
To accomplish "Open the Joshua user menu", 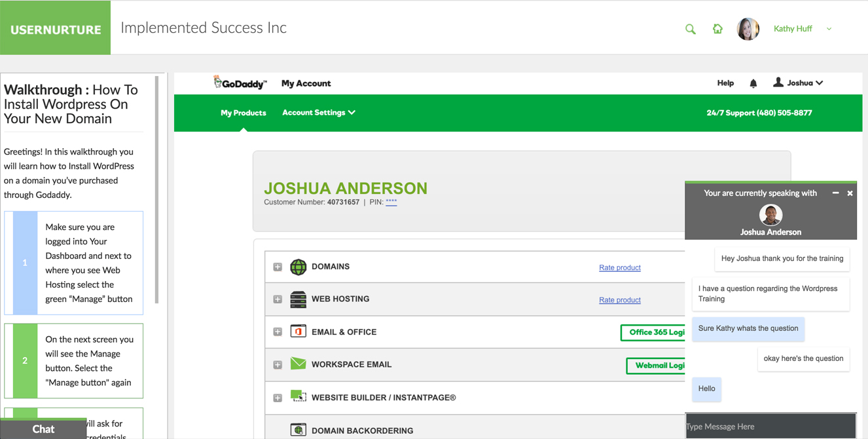I will [x=798, y=83].
